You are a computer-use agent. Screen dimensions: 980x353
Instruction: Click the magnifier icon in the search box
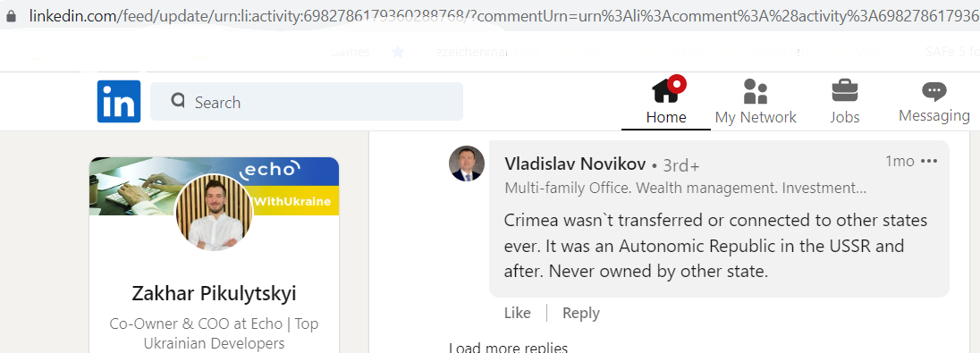coord(178,101)
